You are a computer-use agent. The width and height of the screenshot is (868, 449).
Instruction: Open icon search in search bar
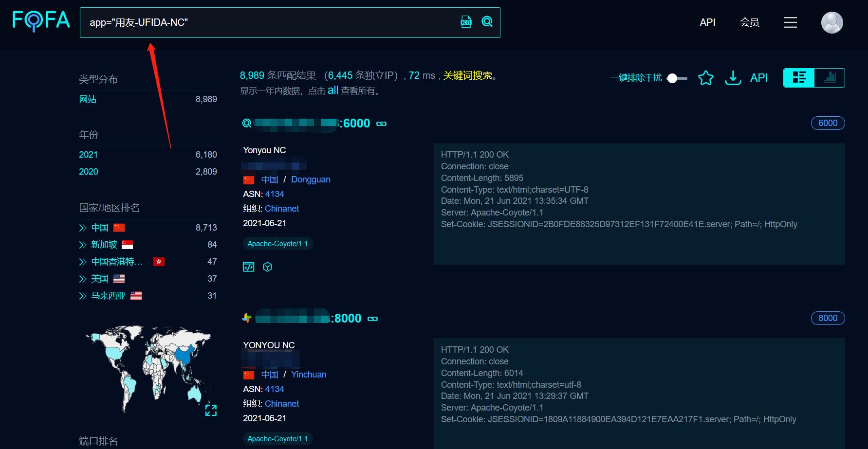coord(466,22)
